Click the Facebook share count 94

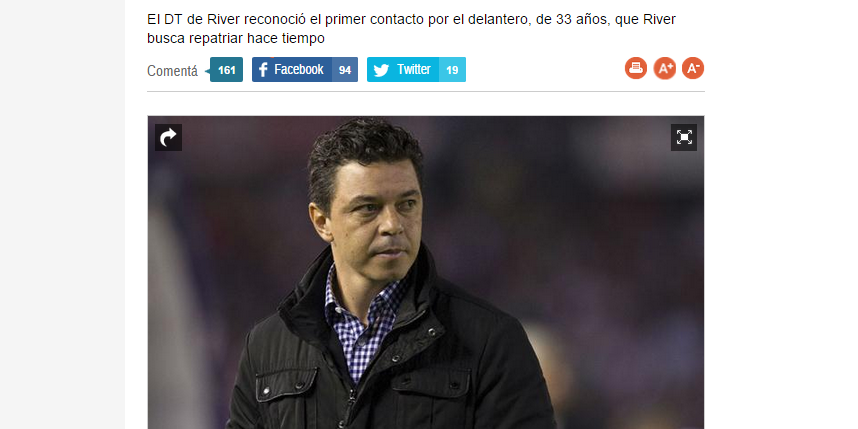[x=345, y=69]
